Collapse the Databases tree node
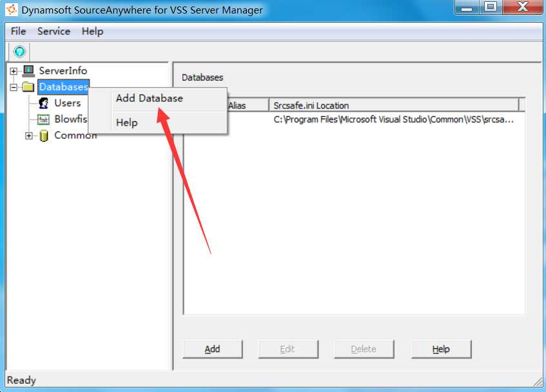546x392 pixels. pyautogui.click(x=14, y=87)
